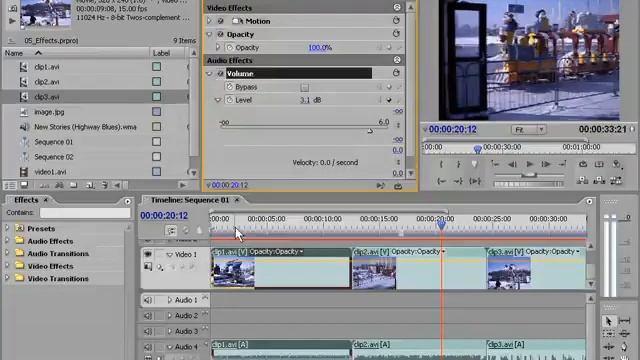The width and height of the screenshot is (640, 360).
Task: Toggle Motion effect on or off
Action: point(220,21)
